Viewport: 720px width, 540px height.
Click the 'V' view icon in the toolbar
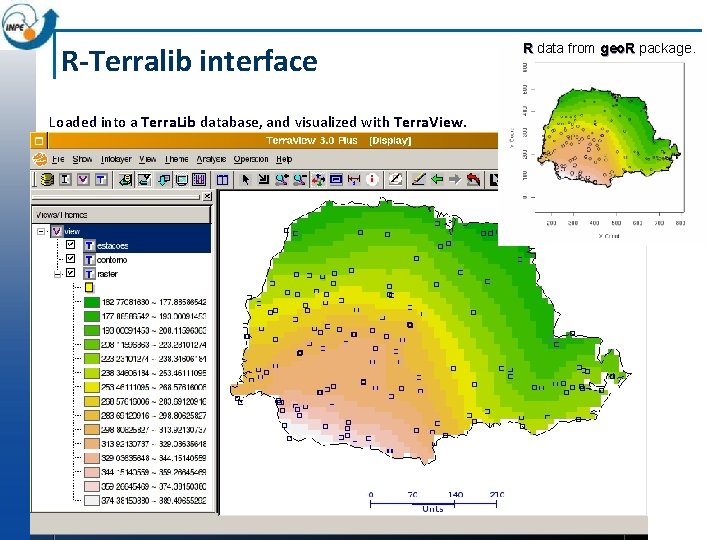click(83, 180)
